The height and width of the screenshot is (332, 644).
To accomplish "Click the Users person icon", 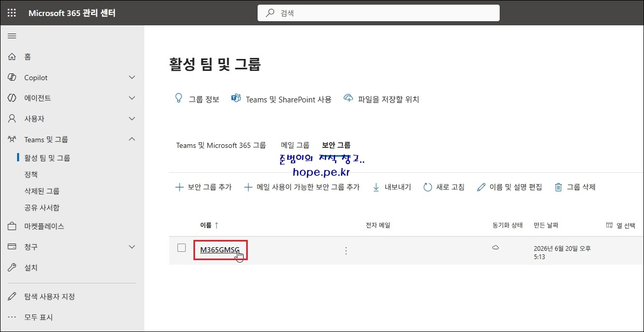I will coord(12,118).
